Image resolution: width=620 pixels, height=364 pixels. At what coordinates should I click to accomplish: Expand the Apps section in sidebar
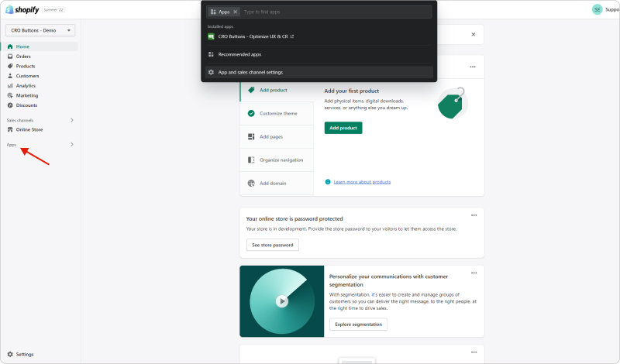coord(72,145)
